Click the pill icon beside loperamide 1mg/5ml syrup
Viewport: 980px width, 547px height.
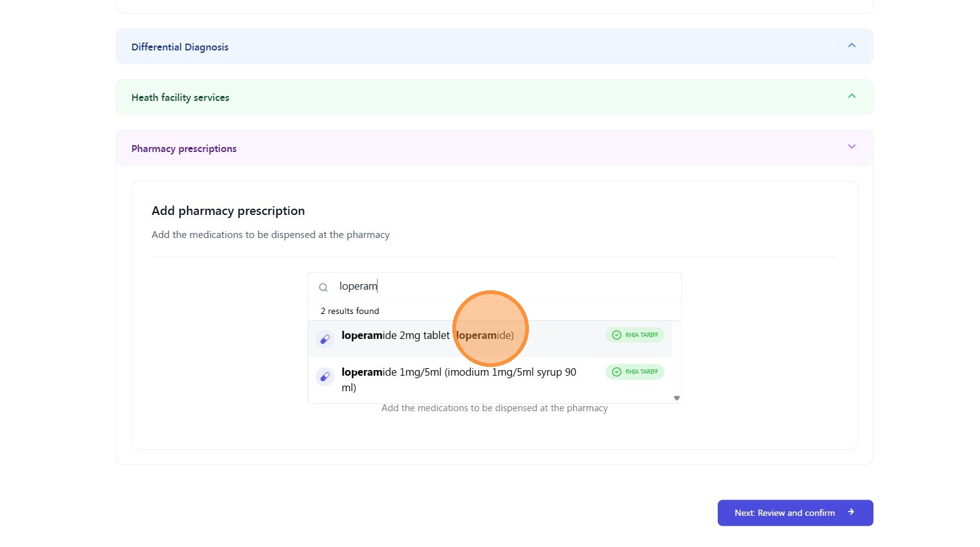(325, 377)
